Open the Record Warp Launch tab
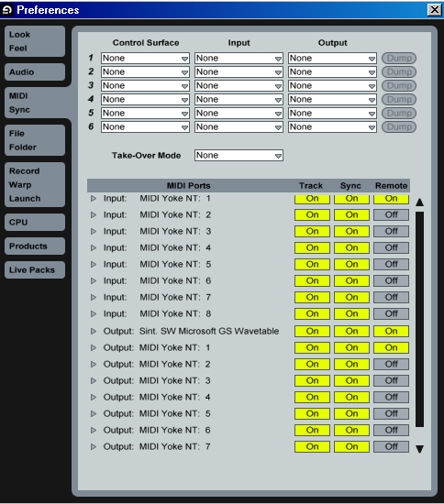The height and width of the screenshot is (504, 444). [35, 185]
